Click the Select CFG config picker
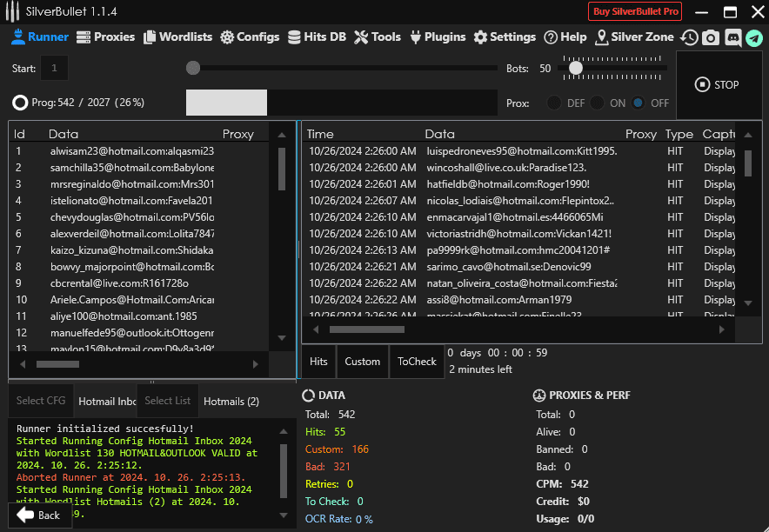This screenshot has width=769, height=532. pyautogui.click(x=41, y=401)
